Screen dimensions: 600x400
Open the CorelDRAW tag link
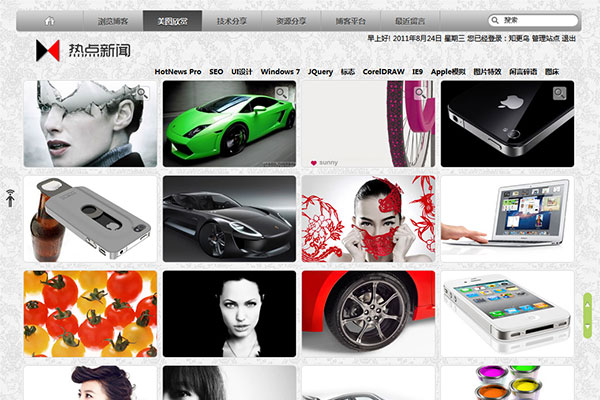pyautogui.click(x=383, y=72)
